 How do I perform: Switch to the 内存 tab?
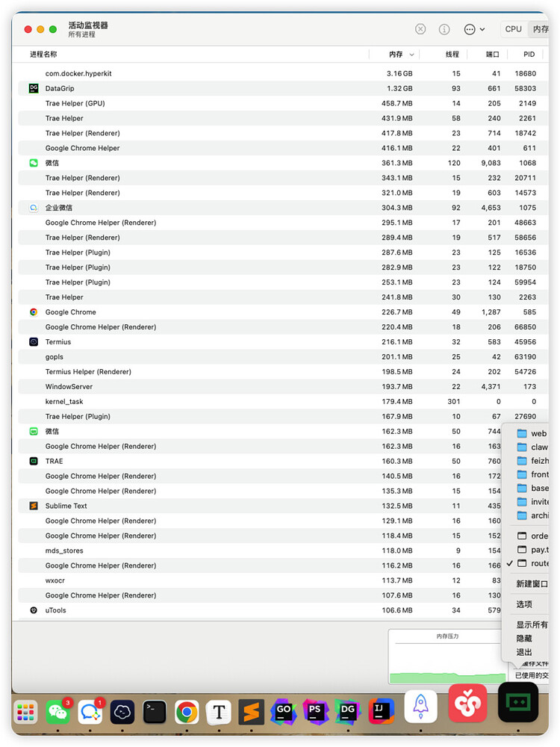(541, 29)
